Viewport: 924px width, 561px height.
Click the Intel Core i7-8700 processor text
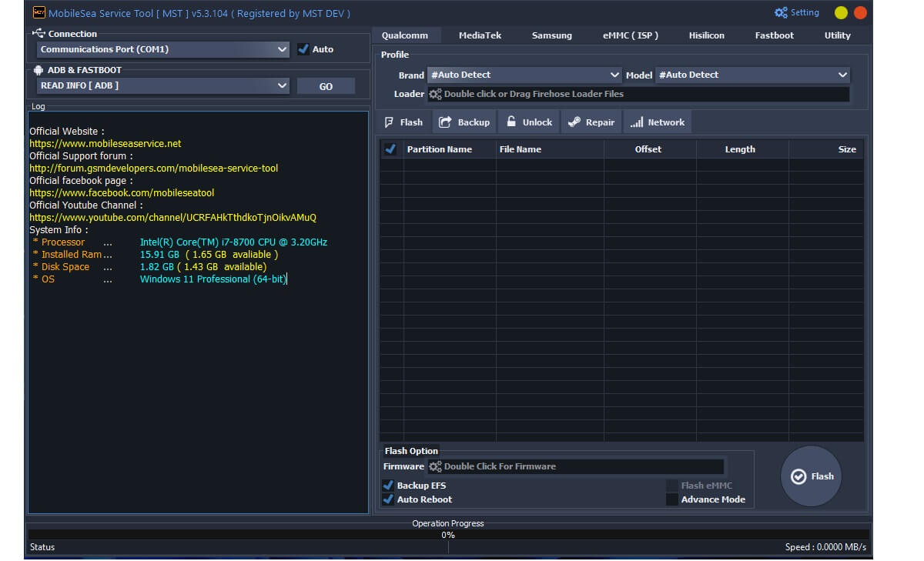[x=233, y=242]
